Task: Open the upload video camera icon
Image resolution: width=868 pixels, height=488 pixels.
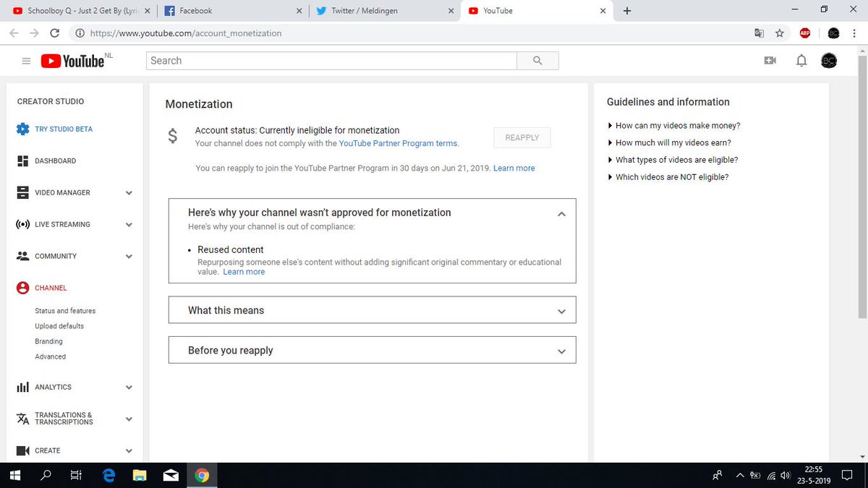Action: [x=770, y=61]
